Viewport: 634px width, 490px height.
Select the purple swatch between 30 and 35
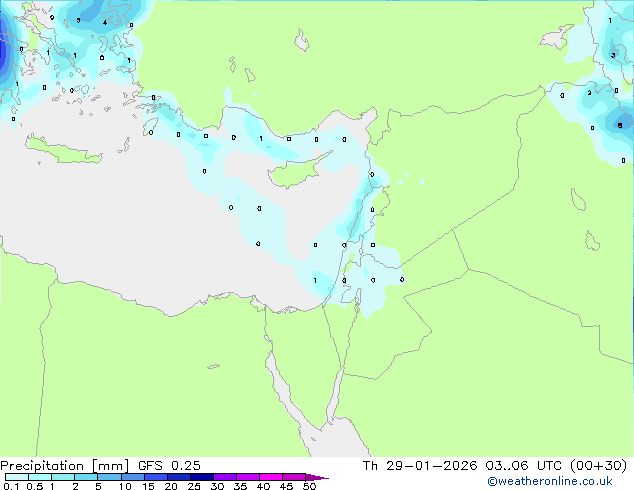click(x=225, y=477)
